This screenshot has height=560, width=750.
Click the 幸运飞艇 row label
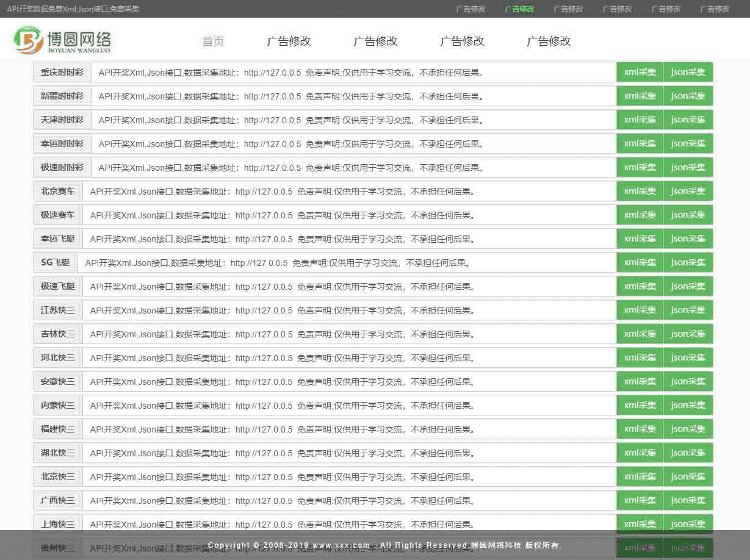(x=57, y=239)
